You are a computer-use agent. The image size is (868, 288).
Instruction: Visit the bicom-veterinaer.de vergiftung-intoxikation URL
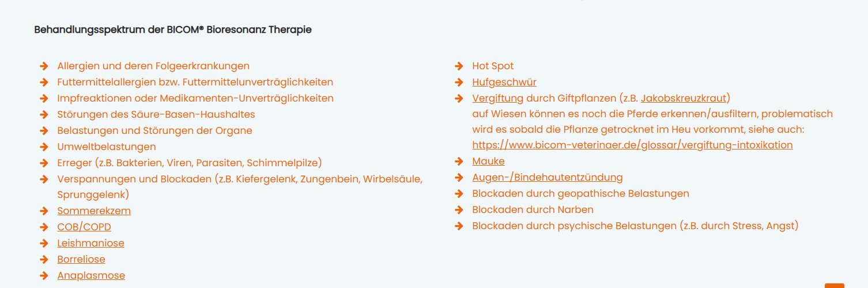(632, 145)
